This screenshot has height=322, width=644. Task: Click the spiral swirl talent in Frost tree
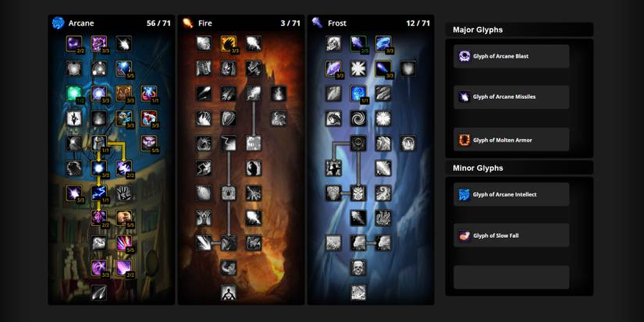tap(358, 119)
